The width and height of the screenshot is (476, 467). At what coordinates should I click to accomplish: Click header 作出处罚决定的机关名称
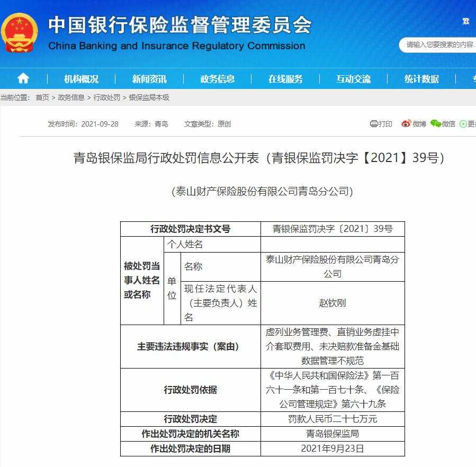click(190, 434)
